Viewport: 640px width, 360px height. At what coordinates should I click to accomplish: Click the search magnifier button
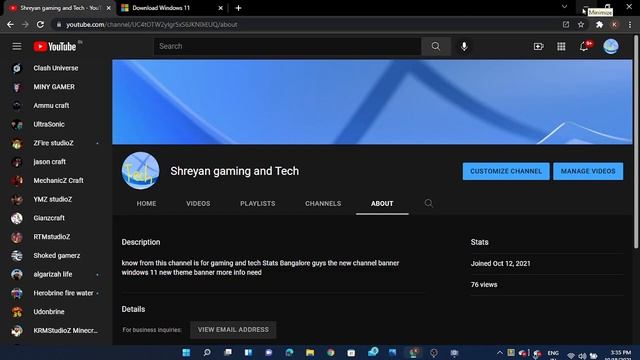pyautogui.click(x=436, y=47)
